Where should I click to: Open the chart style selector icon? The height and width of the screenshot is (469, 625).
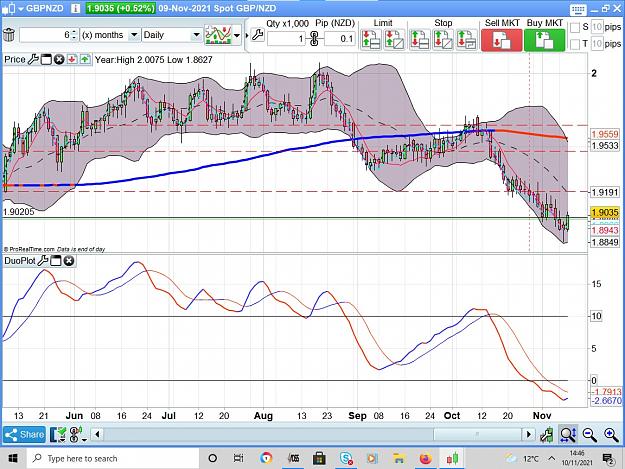click(218, 35)
